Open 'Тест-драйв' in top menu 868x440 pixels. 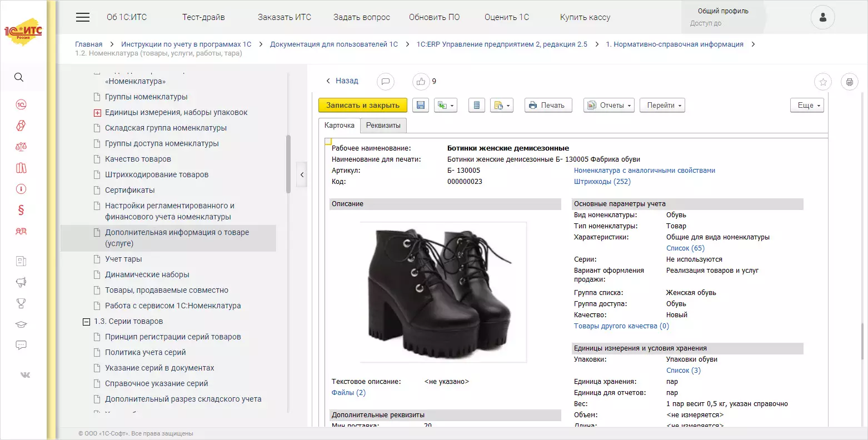tap(203, 17)
